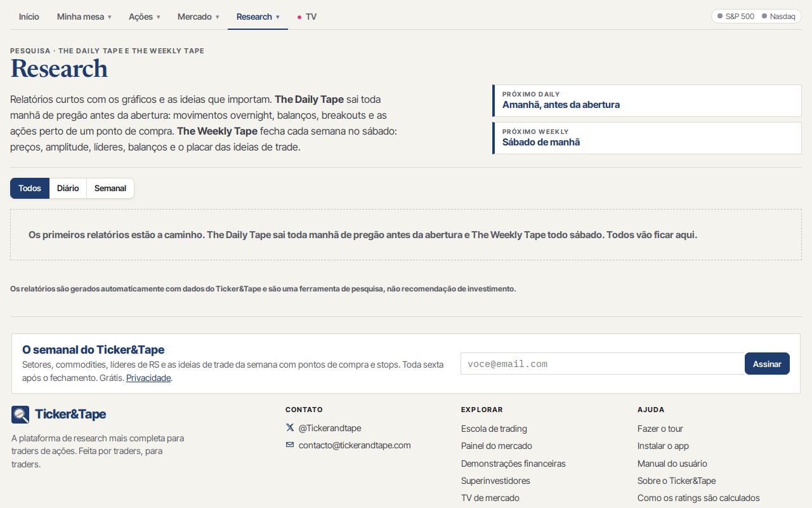This screenshot has width=812, height=508.
Task: Click the Próximo Weekly card
Action: 647,138
